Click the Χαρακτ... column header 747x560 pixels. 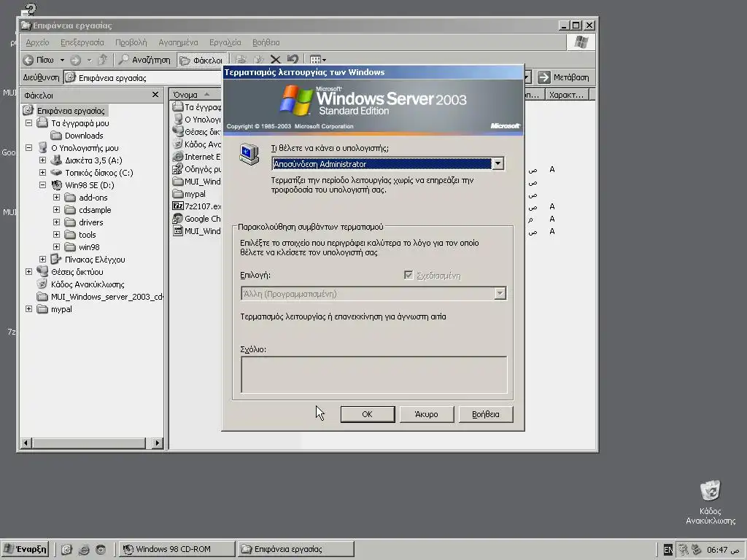click(567, 95)
